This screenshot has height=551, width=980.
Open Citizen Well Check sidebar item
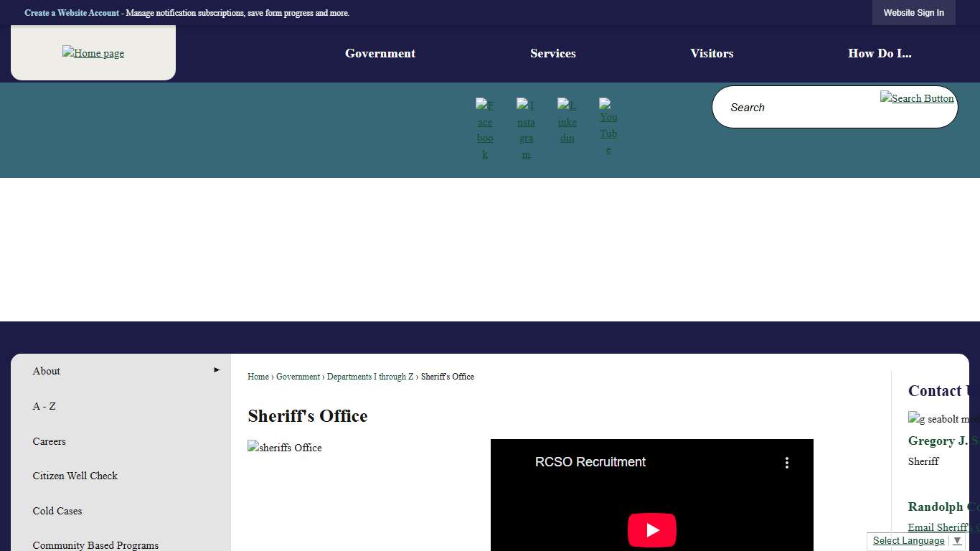pos(75,476)
